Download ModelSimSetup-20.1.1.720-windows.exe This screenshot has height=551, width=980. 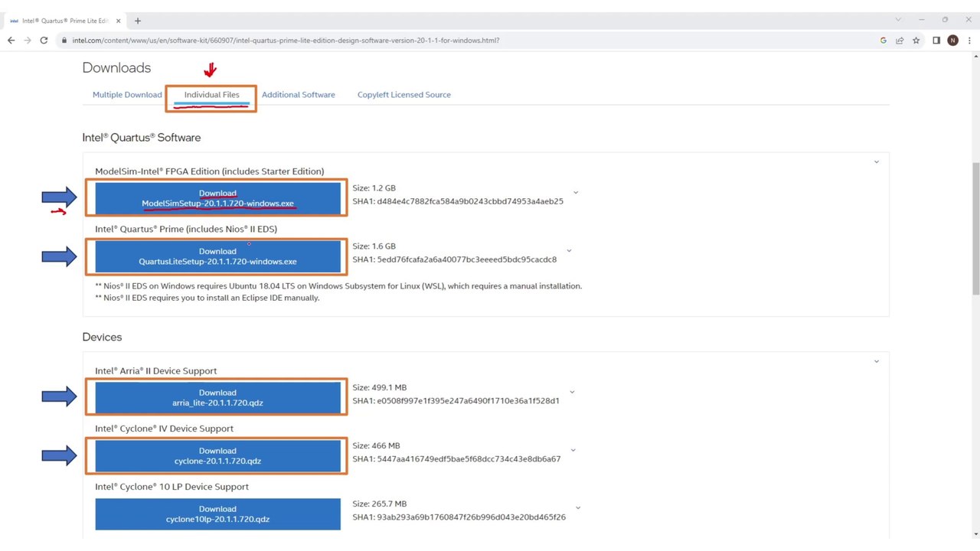[217, 198]
